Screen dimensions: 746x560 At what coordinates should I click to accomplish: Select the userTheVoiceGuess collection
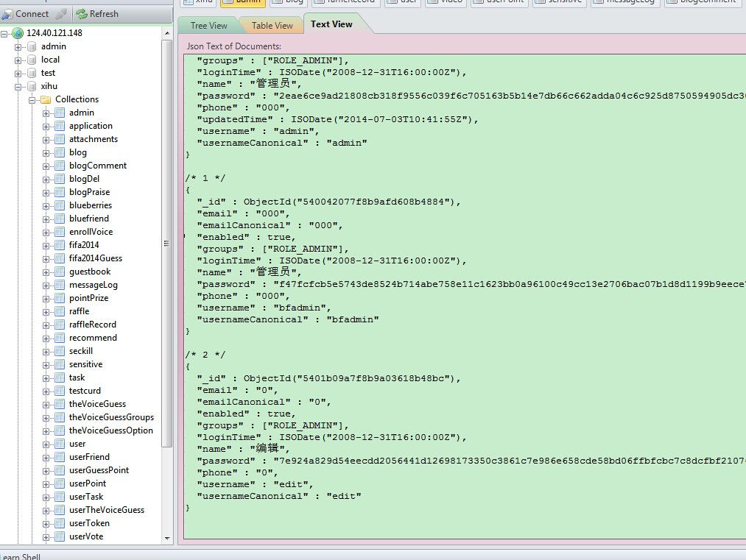tap(107, 510)
